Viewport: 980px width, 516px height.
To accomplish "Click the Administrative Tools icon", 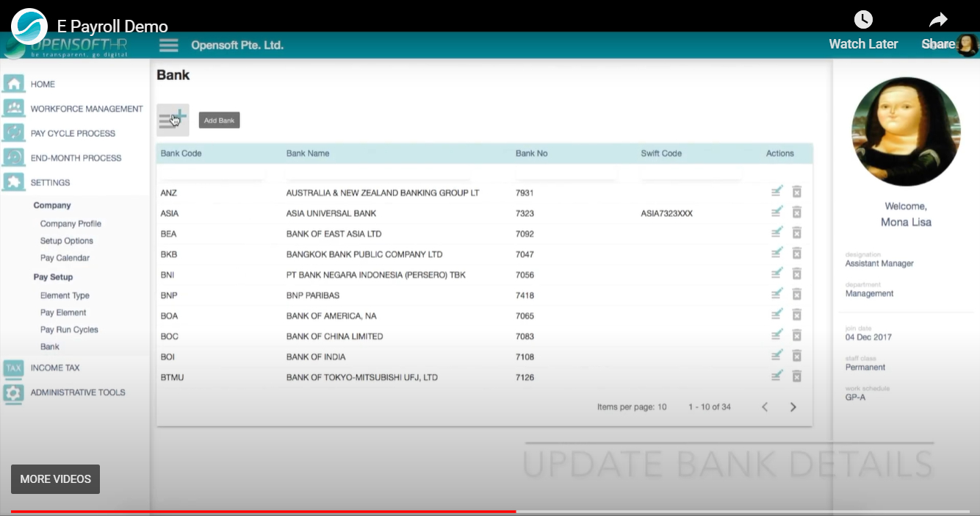I will pos(12,392).
